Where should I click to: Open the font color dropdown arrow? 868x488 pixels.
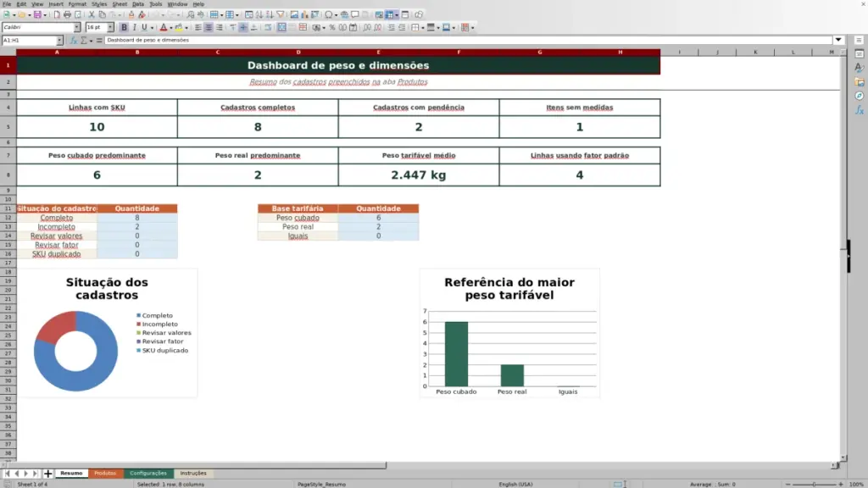pyautogui.click(x=171, y=28)
